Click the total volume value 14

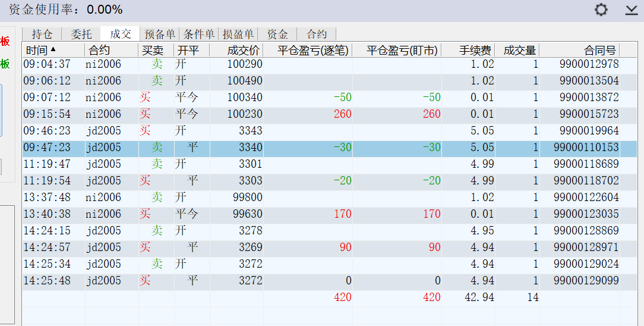coord(533,297)
